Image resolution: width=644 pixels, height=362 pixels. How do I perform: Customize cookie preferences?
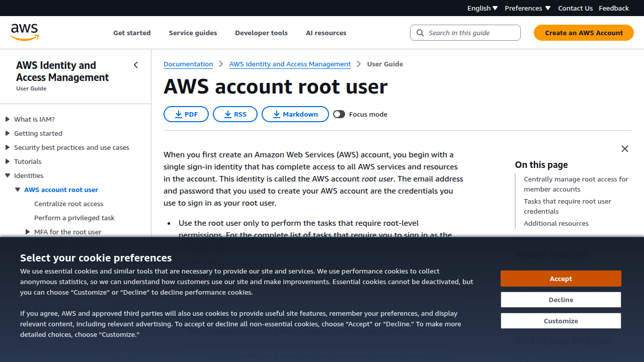coord(561,321)
